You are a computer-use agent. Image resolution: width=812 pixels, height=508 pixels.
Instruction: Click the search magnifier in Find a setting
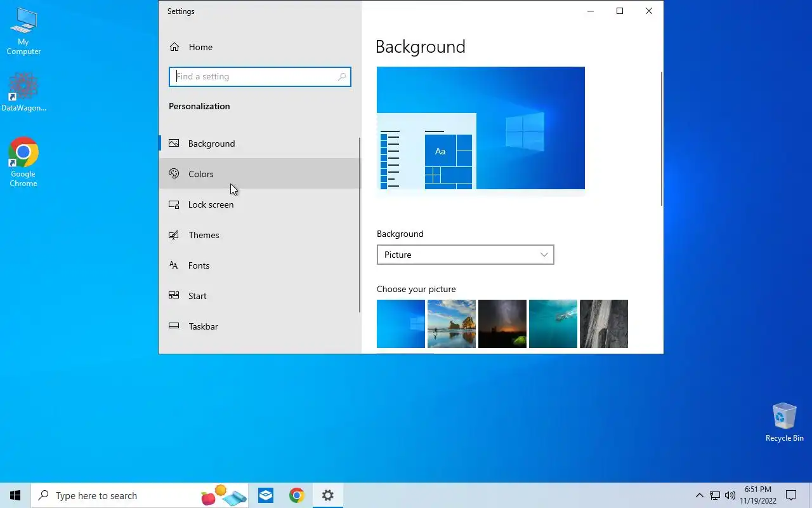pos(342,77)
